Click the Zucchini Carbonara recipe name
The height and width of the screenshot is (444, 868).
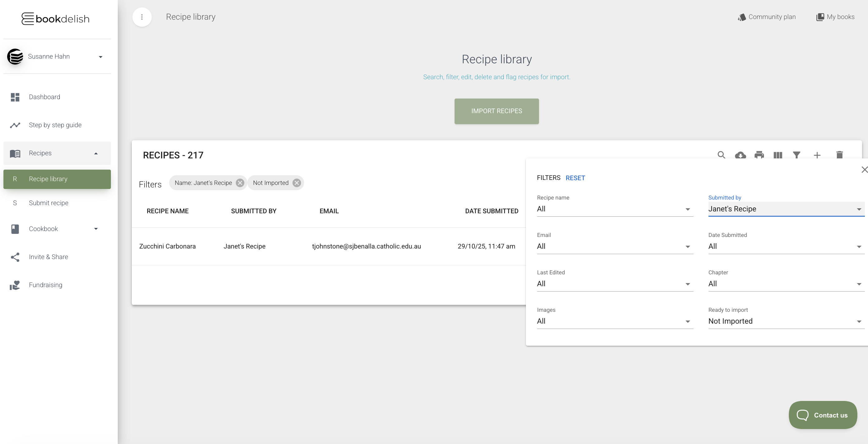click(167, 246)
